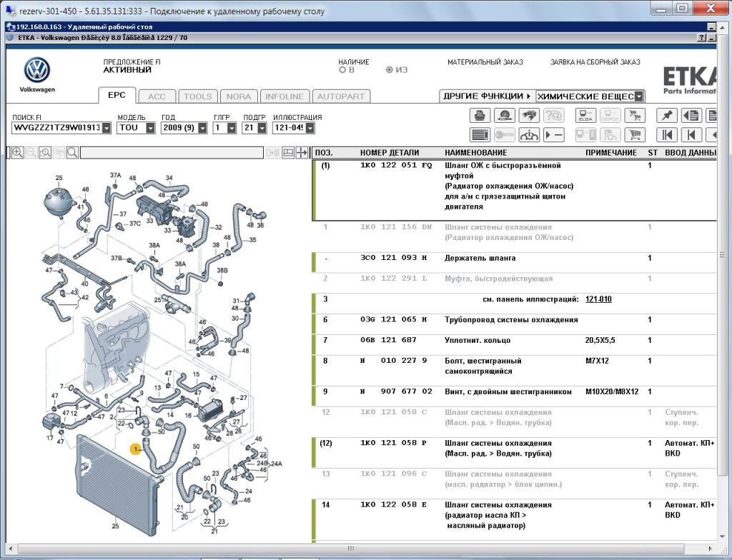The image size is (732, 560).
Task: Jump to first illustration with bar-arrow icon
Action: coord(667,135)
